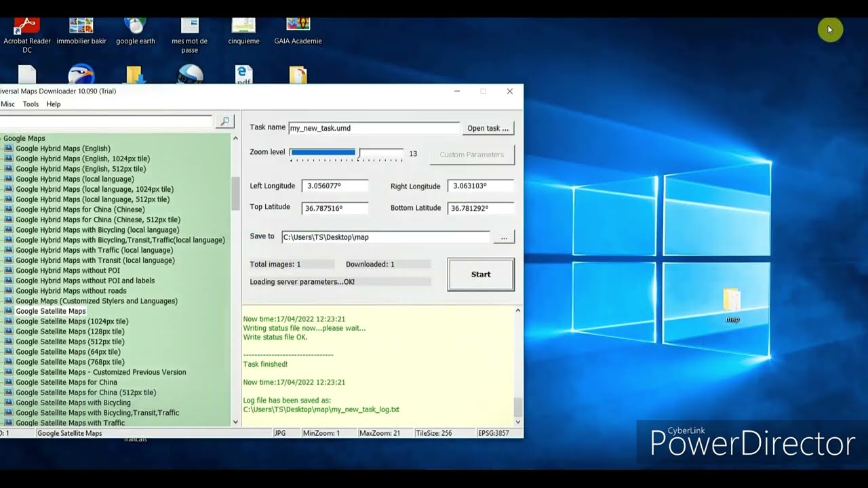Click map list scrollbar down arrow
Screen dimensions: 868x488
click(x=235, y=422)
